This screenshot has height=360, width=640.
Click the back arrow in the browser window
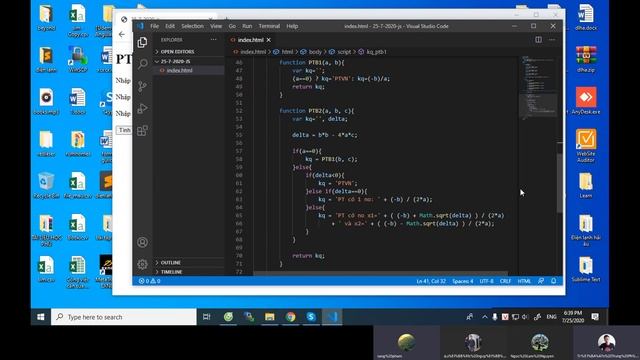pyautogui.click(x=122, y=34)
